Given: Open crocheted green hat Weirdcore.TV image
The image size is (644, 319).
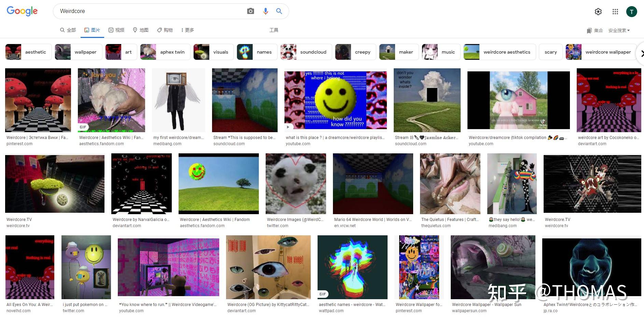Looking at the screenshot, I should [55, 184].
